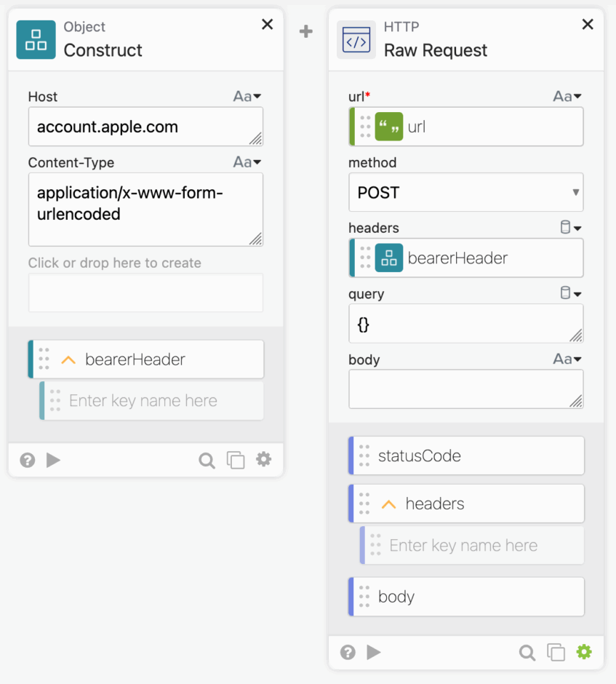Duplicate the HTTP Raw Request node

(556, 653)
